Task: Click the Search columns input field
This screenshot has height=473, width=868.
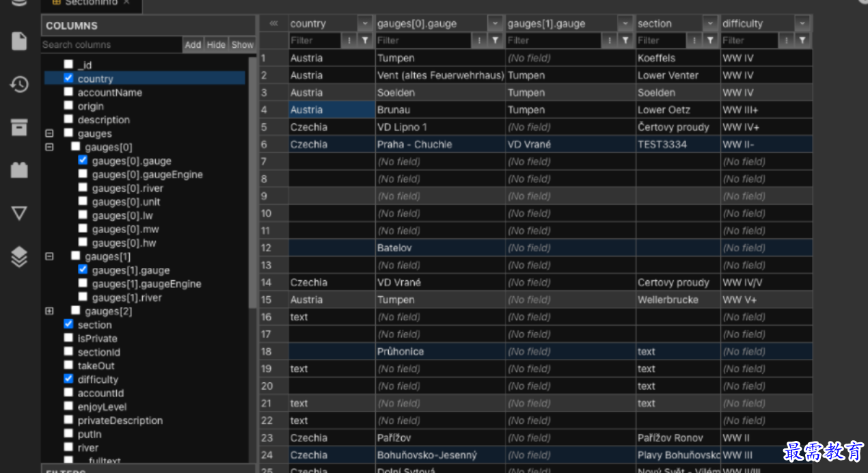Action: (111, 44)
